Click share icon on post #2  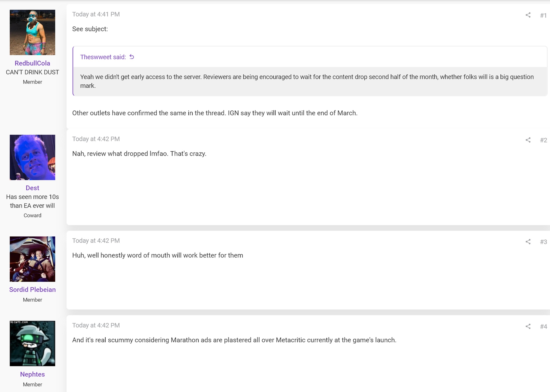(528, 140)
